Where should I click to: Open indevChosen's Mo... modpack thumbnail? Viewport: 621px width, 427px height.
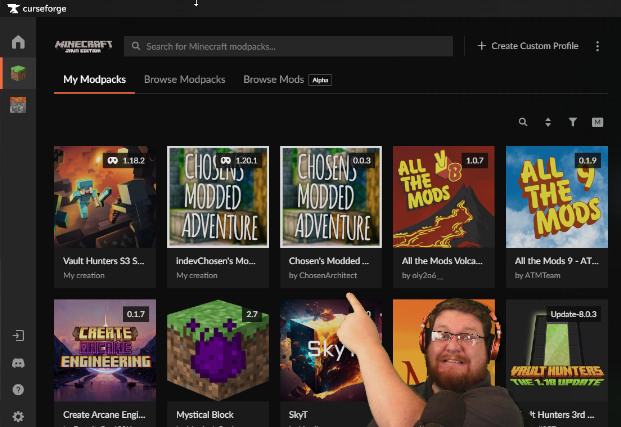coord(218,197)
